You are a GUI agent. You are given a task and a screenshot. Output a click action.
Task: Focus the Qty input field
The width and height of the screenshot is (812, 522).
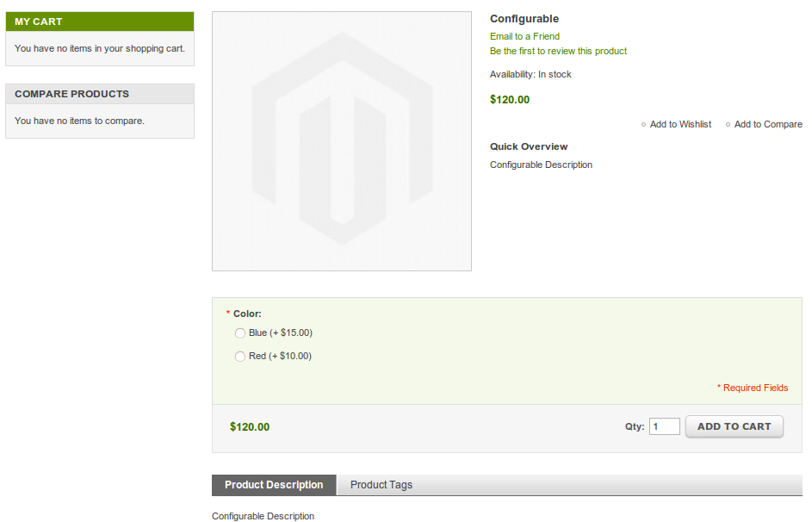coord(665,426)
